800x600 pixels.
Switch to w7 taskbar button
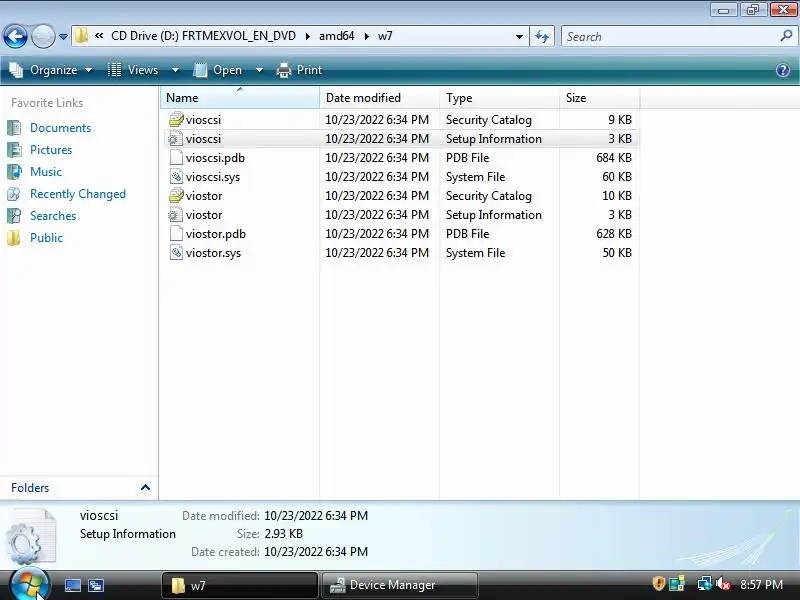pos(240,585)
